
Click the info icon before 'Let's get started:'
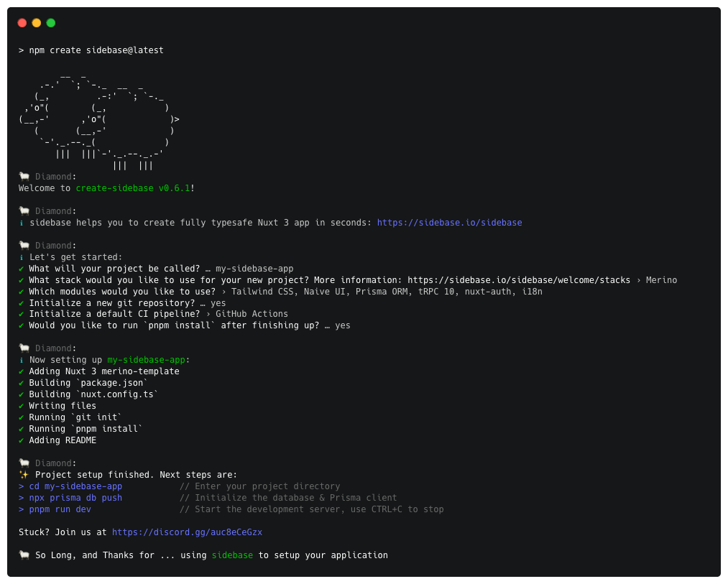pos(22,257)
